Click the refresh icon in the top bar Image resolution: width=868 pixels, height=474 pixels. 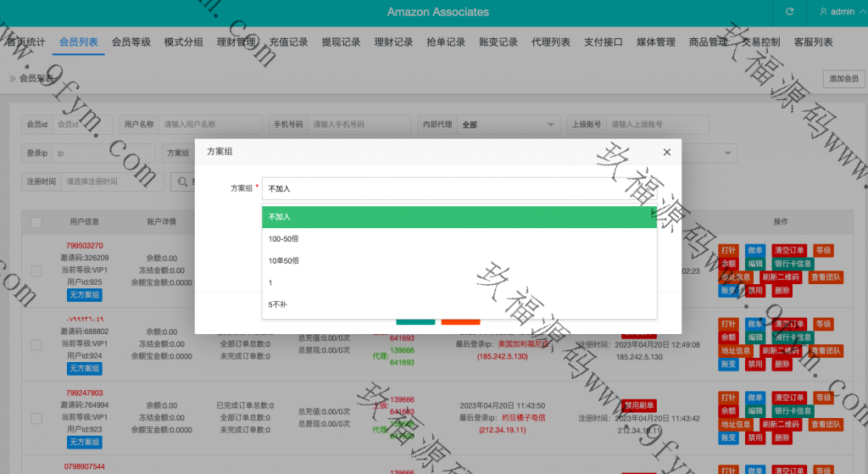(x=790, y=12)
